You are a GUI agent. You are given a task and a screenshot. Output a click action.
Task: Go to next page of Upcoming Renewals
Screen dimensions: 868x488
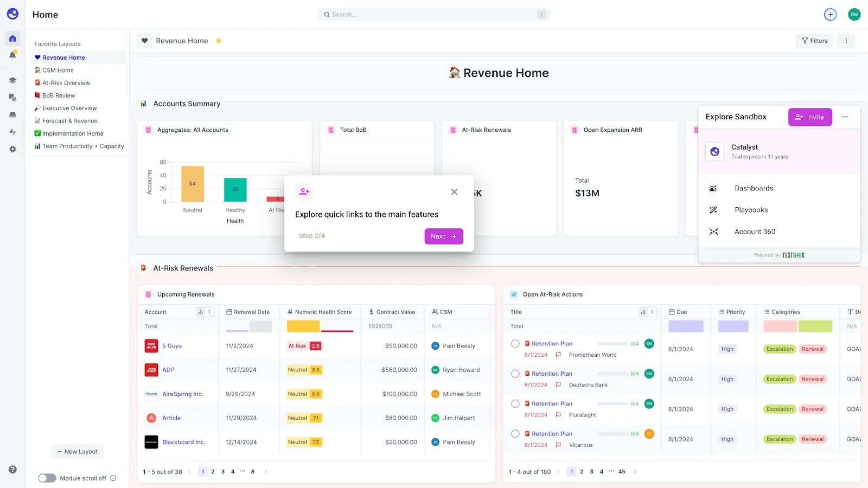click(x=266, y=472)
